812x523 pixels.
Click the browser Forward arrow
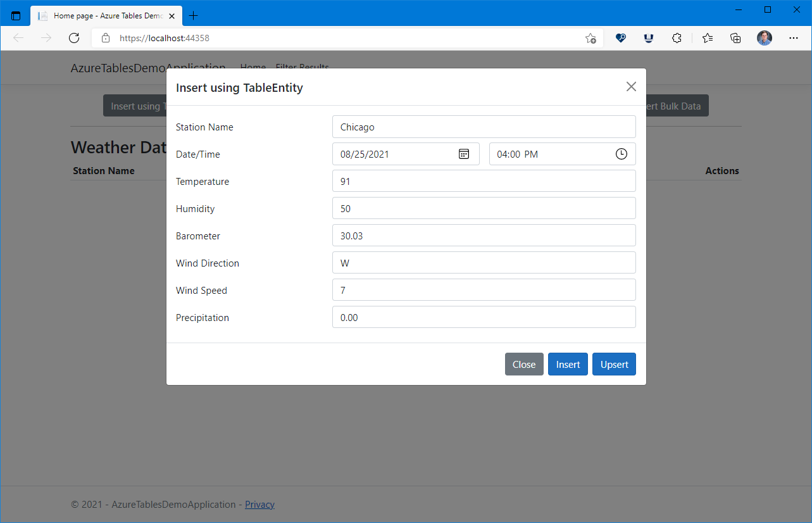(46, 38)
